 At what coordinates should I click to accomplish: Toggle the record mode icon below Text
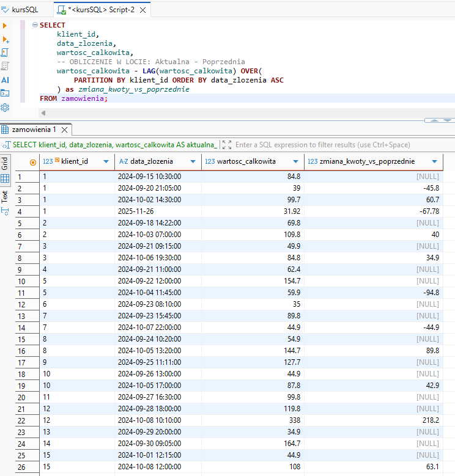coord(5,211)
